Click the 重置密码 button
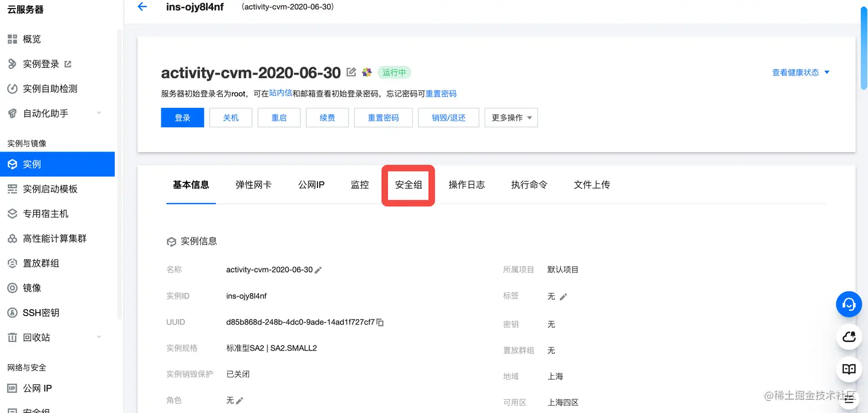 (383, 118)
